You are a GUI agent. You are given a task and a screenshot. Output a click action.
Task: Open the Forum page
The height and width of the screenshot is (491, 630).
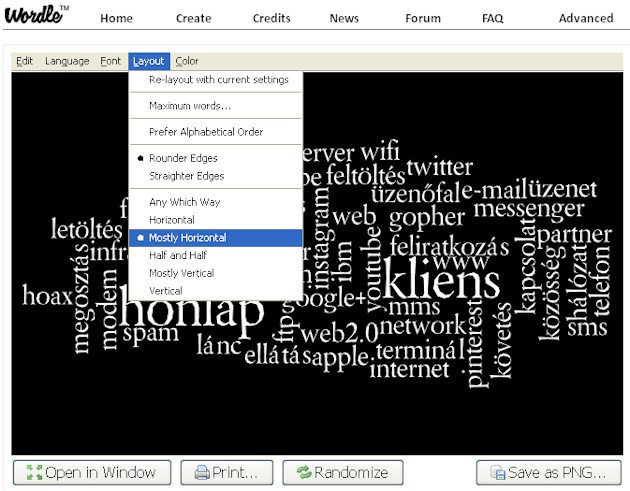423,18
